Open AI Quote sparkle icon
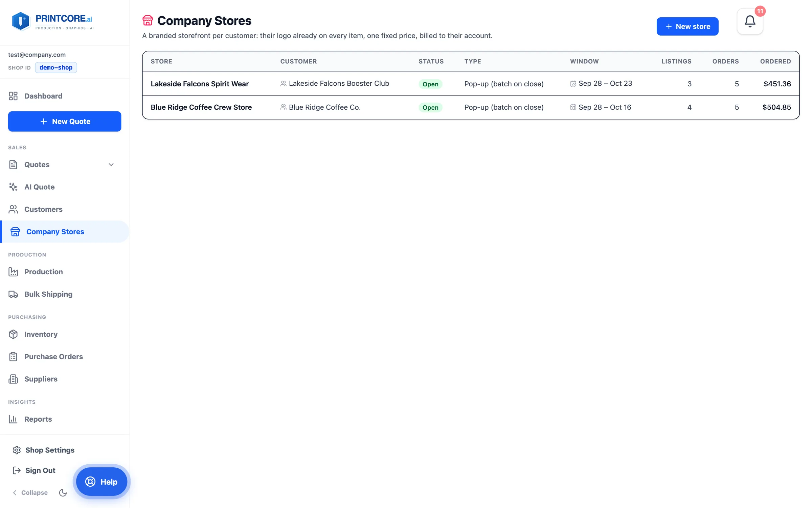Screen dimensions: 812x508 tap(13, 187)
